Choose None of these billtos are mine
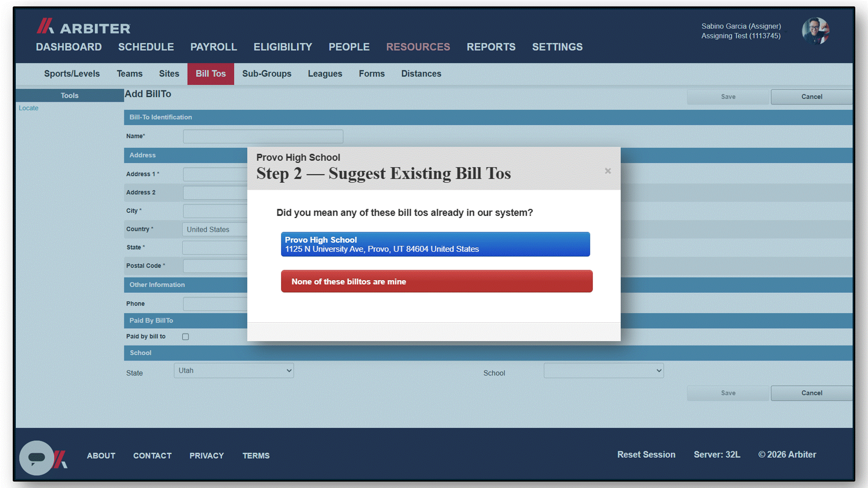This screenshot has width=868, height=488. (x=437, y=282)
